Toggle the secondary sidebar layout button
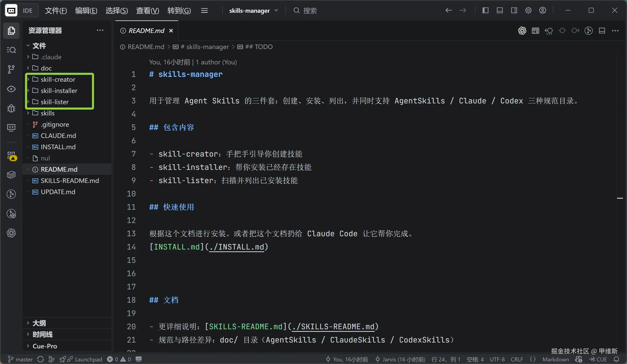This screenshot has width=627, height=364. [x=514, y=10]
